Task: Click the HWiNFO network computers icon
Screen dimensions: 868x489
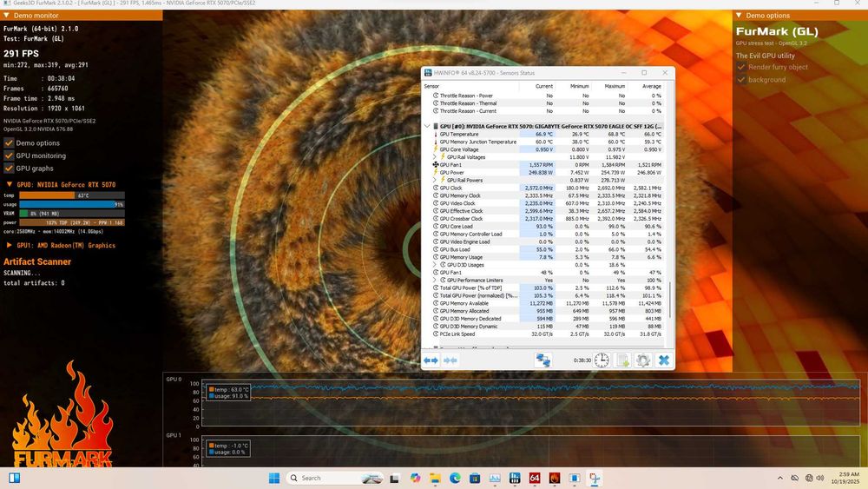Action: pos(543,360)
